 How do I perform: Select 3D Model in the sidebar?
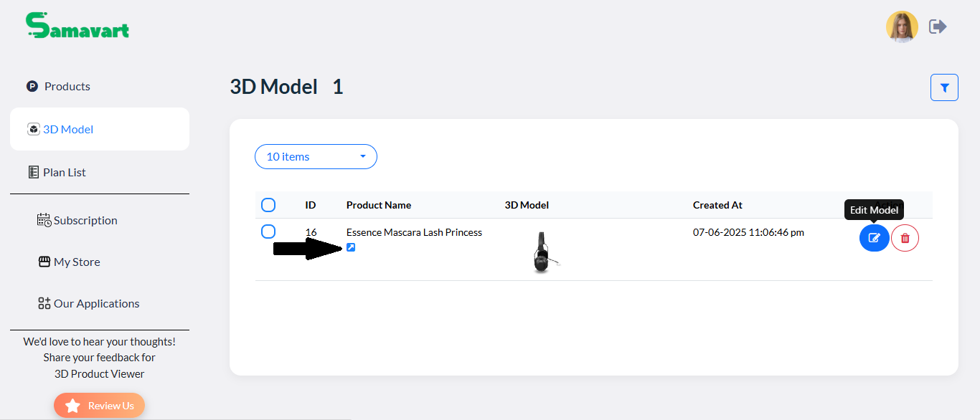tap(100, 129)
